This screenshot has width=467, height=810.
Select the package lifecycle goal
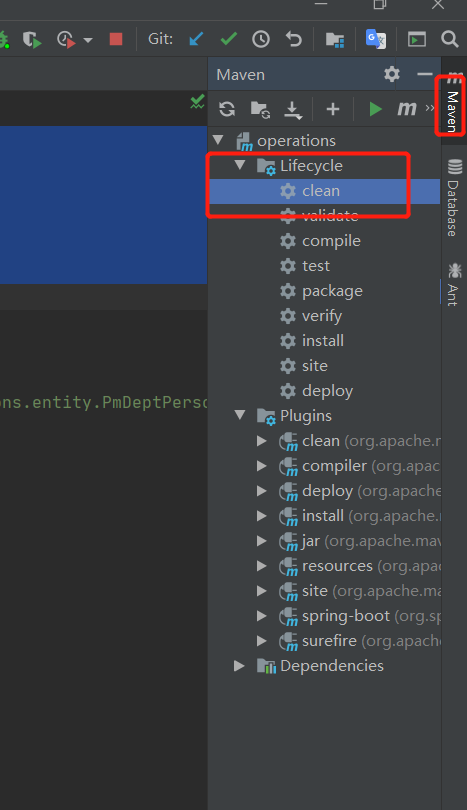pyautogui.click(x=324, y=291)
